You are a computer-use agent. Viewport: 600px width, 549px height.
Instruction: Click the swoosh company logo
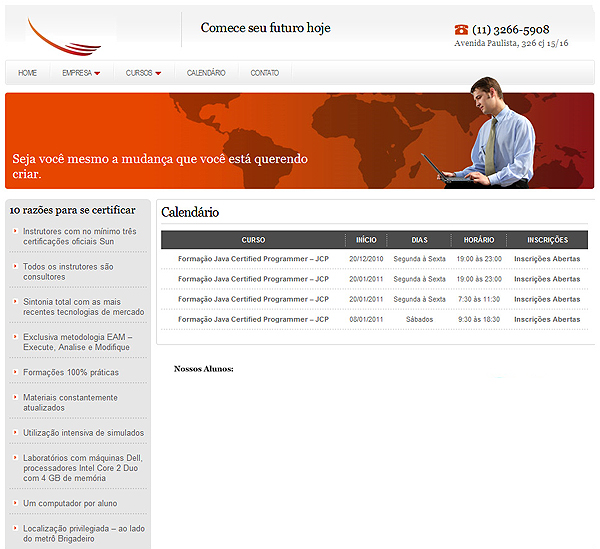tap(64, 37)
